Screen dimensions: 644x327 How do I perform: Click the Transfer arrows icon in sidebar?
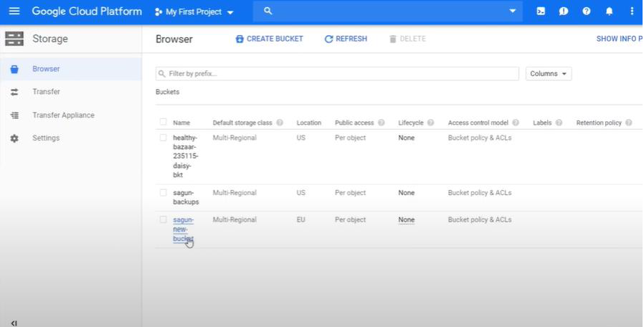tap(14, 92)
